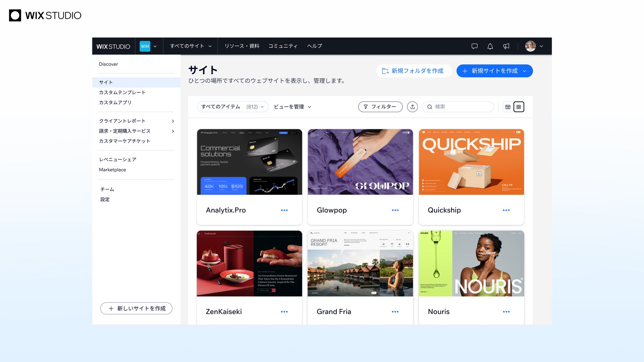Open コミュニティ menu item

coord(283,46)
